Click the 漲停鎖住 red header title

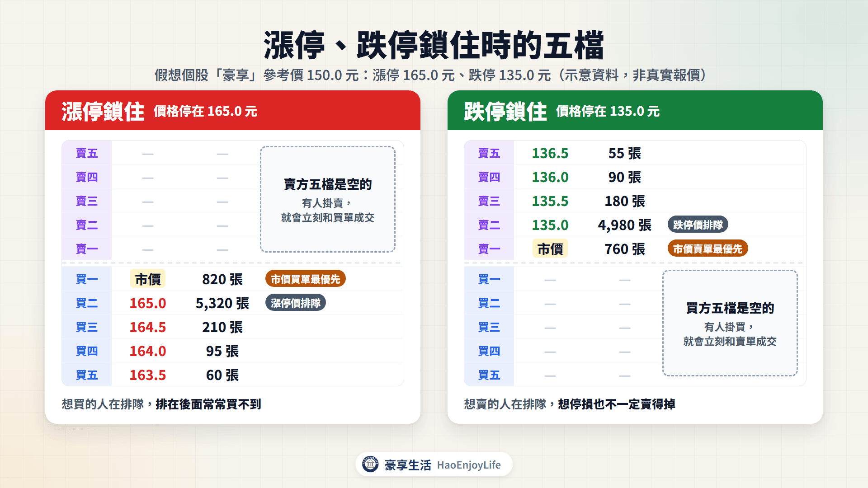(103, 111)
